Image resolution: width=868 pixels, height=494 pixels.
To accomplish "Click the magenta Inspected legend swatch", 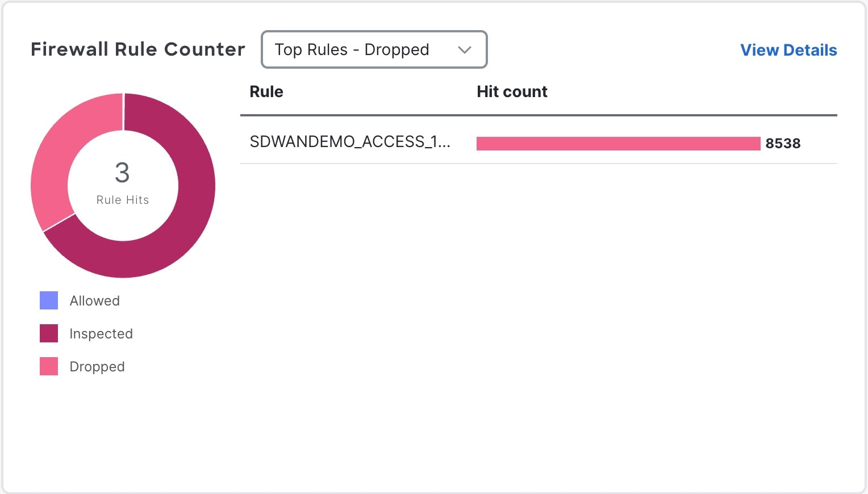I will [49, 333].
